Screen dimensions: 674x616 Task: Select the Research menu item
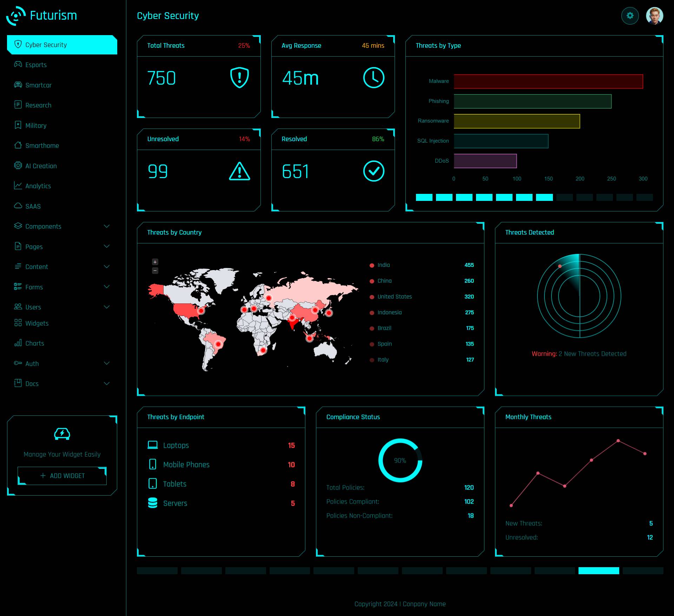click(39, 105)
